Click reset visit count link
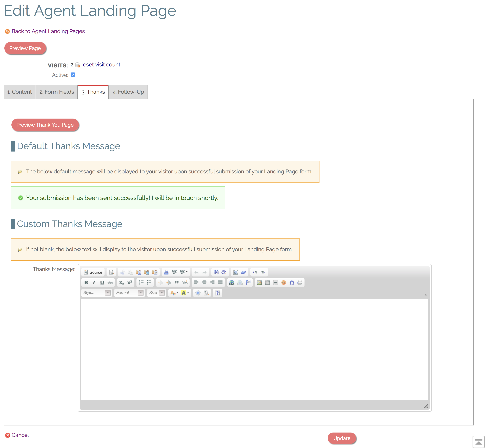Image resolution: width=485 pixels, height=448 pixels. pos(100,64)
